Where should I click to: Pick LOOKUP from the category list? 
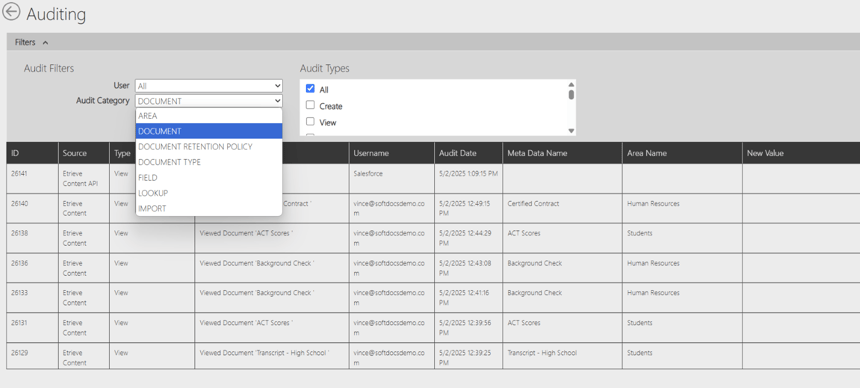(209, 193)
